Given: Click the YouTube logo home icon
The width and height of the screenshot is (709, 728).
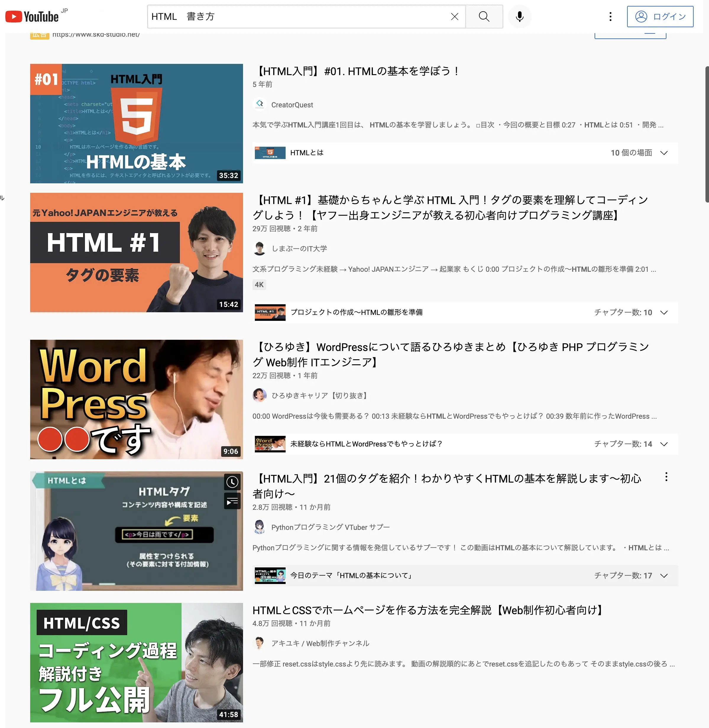Looking at the screenshot, I should pyautogui.click(x=32, y=16).
